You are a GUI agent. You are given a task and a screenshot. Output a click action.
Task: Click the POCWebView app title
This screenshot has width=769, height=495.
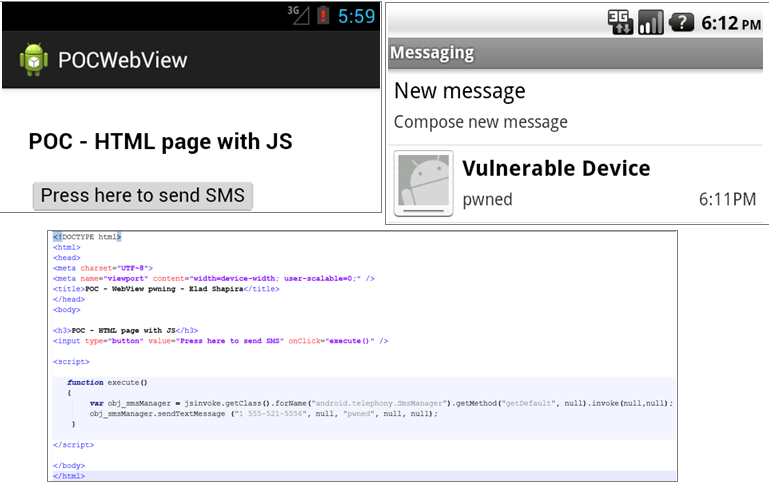[123, 60]
